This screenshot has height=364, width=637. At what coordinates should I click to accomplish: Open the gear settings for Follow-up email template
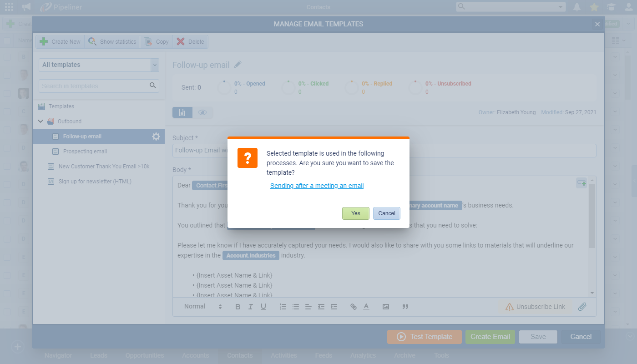click(156, 136)
